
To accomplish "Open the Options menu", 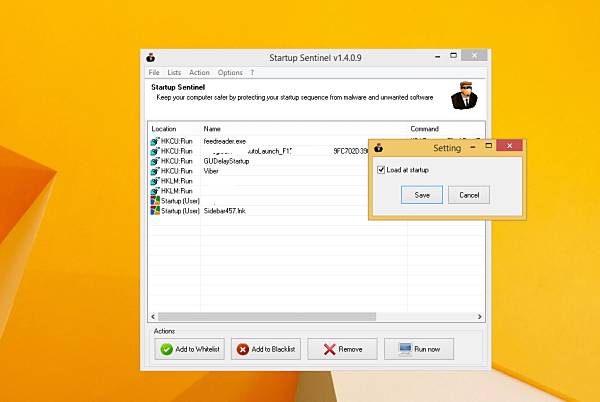I will pos(230,73).
